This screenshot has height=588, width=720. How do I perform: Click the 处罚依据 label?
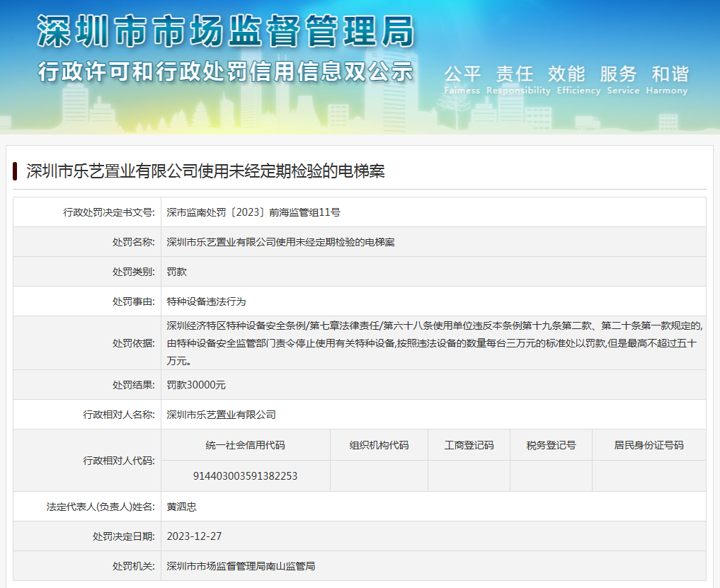[134, 343]
